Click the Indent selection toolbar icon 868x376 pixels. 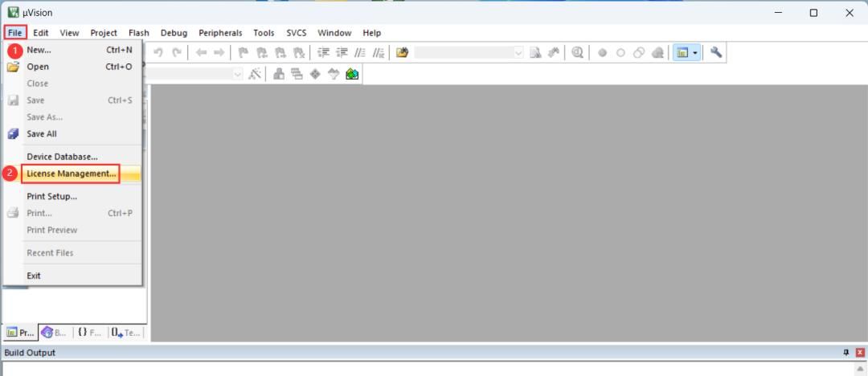point(324,52)
